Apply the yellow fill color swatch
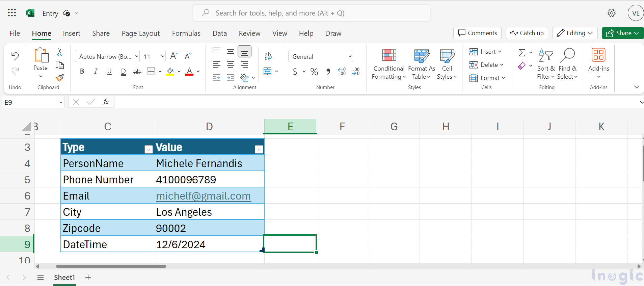 [x=170, y=72]
